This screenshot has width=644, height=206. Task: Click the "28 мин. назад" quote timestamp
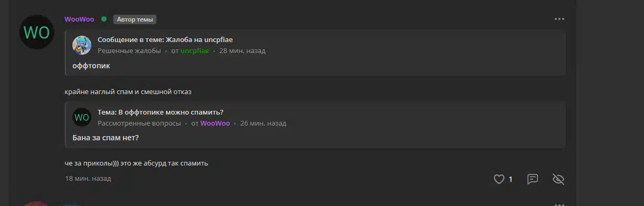[x=242, y=51]
